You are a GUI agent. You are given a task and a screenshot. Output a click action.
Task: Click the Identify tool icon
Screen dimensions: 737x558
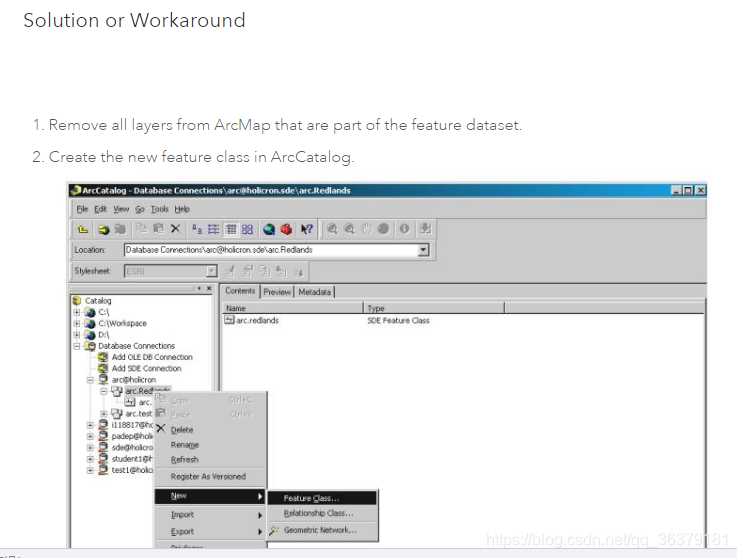tap(404, 229)
